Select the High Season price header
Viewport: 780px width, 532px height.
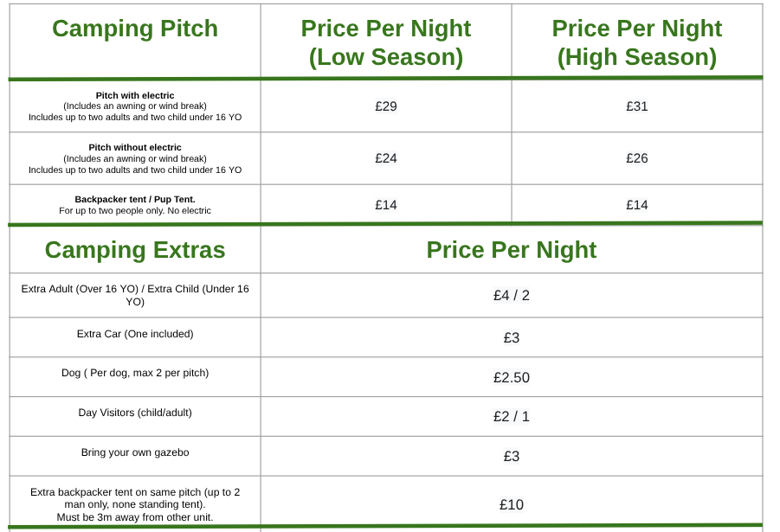[637, 42]
